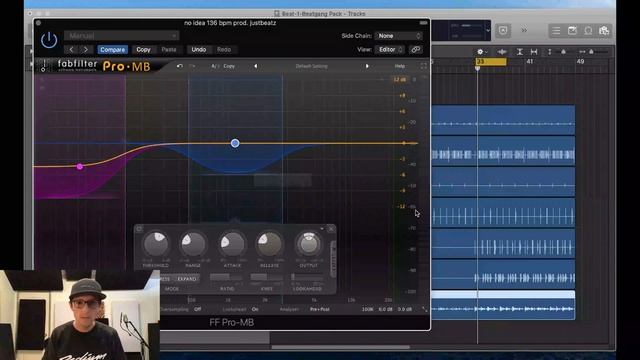Click the 100% output mix value
640x360 pixels.
[367, 309]
